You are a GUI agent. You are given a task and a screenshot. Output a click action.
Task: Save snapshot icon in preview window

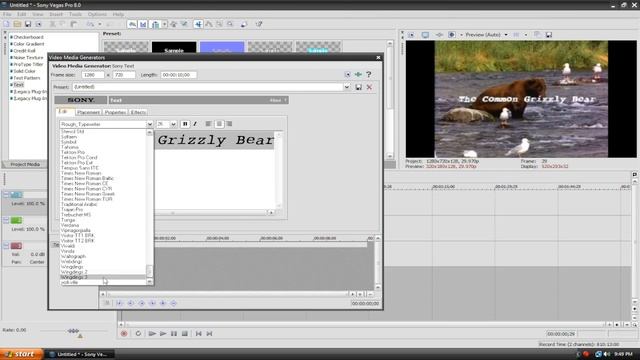[549, 35]
